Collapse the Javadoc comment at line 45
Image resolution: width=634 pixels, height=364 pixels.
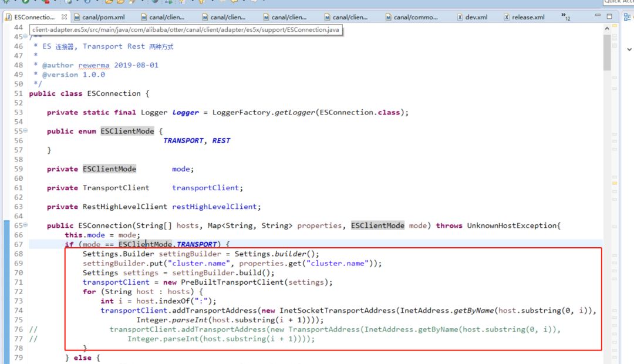tap(25, 36)
